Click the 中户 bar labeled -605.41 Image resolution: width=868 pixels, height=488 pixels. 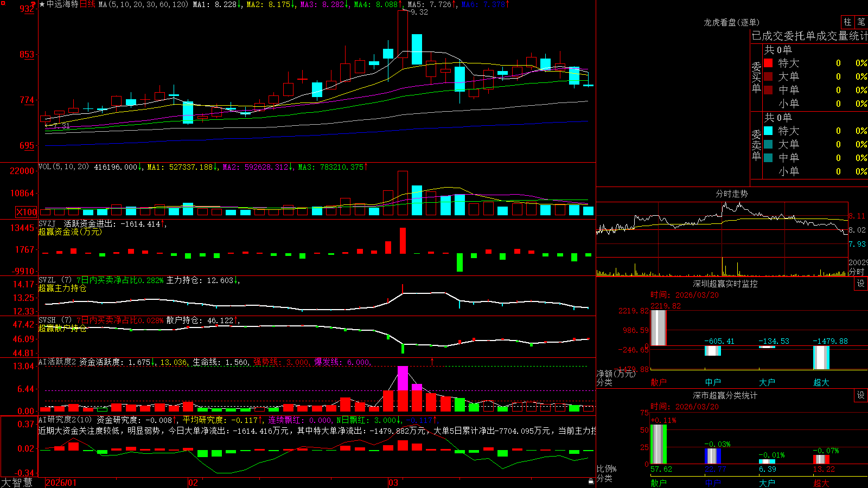point(713,351)
